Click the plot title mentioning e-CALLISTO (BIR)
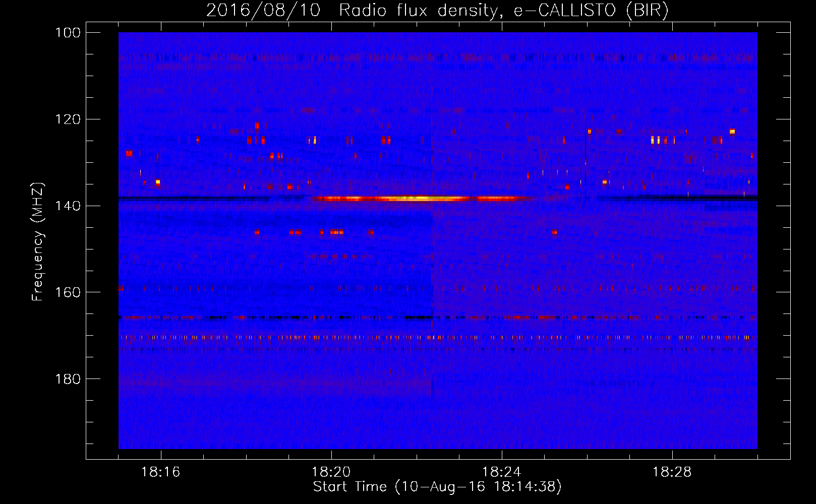816x504 pixels. (x=437, y=11)
